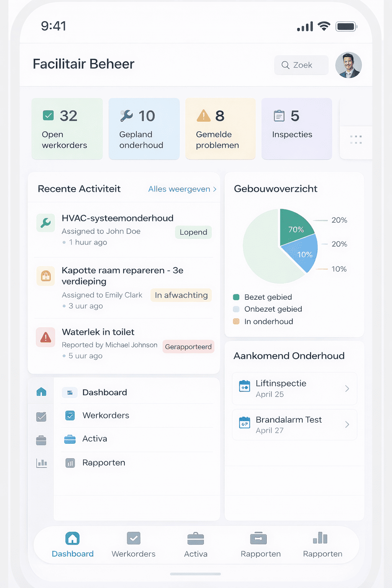Select the Werkorders checkbox icon in menu list
This screenshot has width=392, height=588.
[x=70, y=415]
